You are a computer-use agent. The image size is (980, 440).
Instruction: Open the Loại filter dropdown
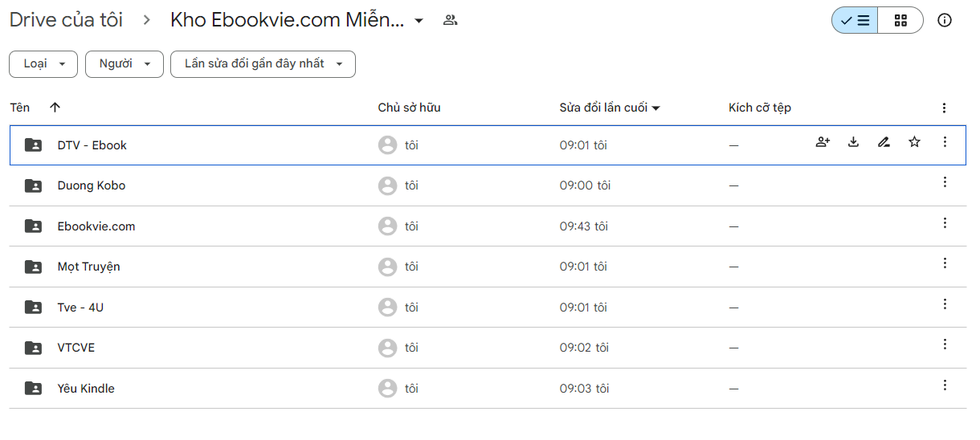43,64
